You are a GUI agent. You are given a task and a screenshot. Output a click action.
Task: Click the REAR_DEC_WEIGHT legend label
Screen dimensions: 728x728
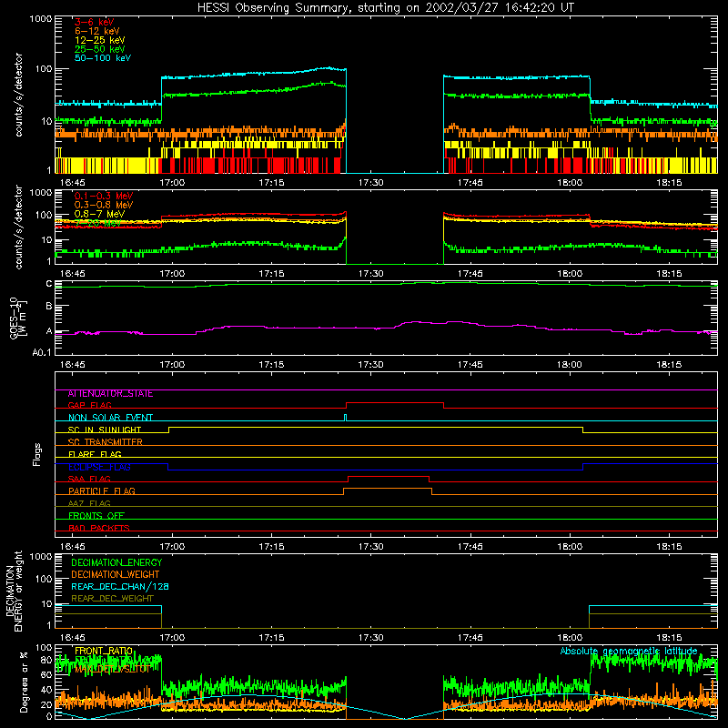(x=112, y=599)
